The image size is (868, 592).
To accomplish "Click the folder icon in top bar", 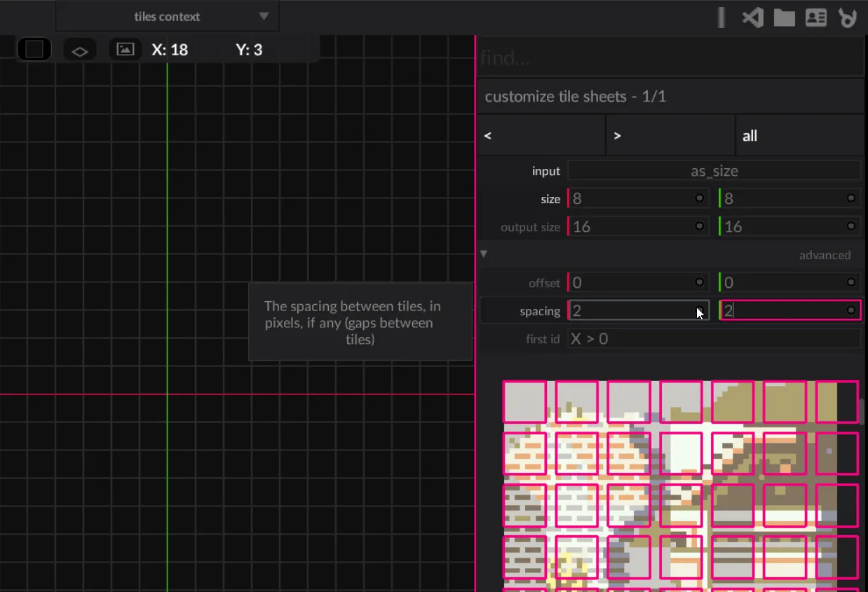I will point(784,18).
